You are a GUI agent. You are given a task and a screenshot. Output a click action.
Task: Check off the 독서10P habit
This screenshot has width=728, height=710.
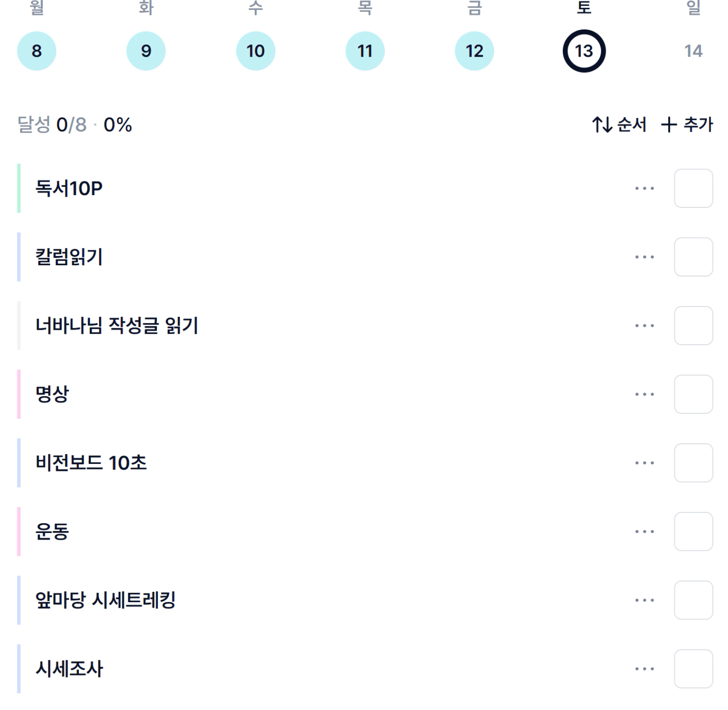693,188
